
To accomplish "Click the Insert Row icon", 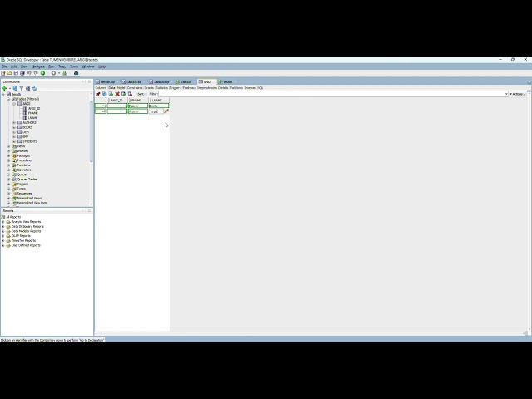I will (x=111, y=94).
